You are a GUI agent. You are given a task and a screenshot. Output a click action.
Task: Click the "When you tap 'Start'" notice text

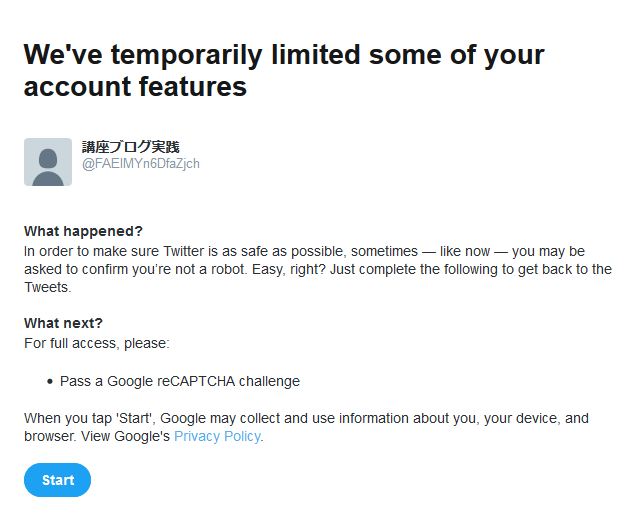[90, 418]
